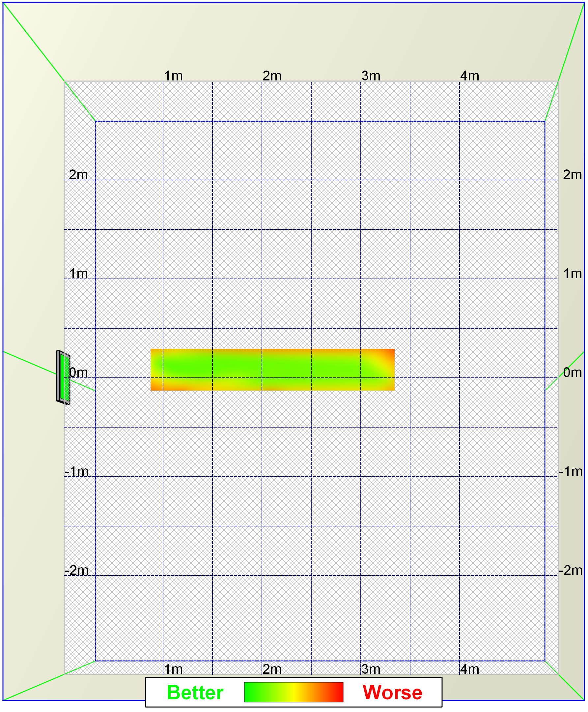Click the bottom "1m" axis label

click(173, 669)
